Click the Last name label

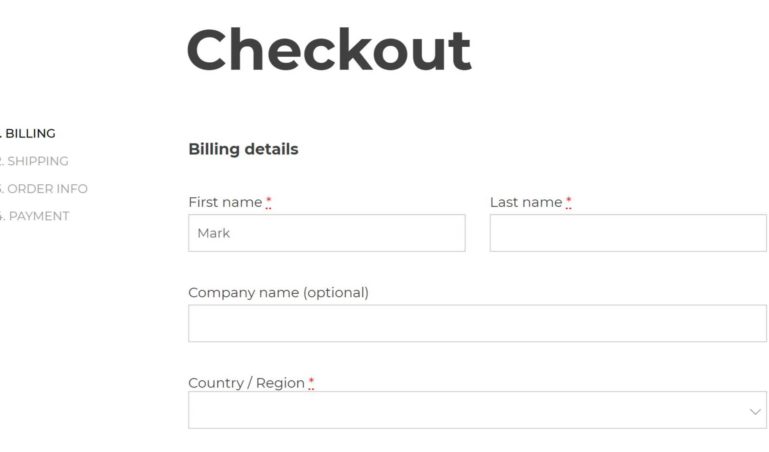point(526,202)
